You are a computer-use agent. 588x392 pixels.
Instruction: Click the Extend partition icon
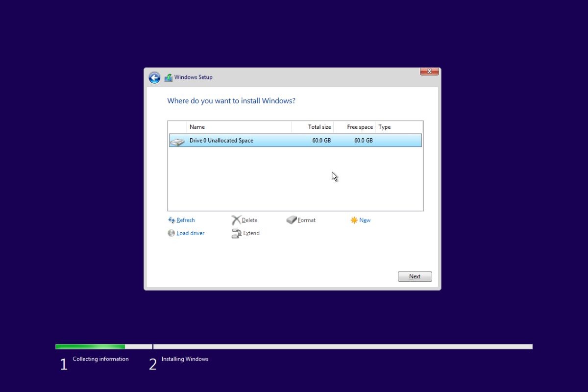click(x=237, y=234)
